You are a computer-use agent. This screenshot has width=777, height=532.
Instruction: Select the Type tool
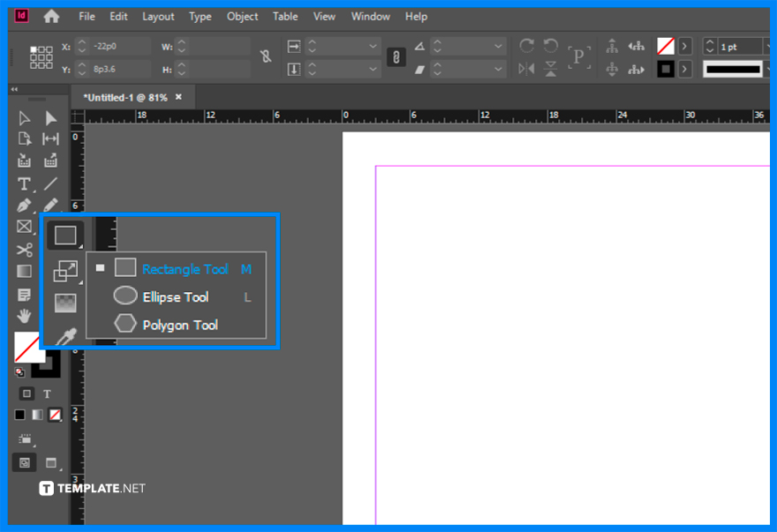[24, 183]
